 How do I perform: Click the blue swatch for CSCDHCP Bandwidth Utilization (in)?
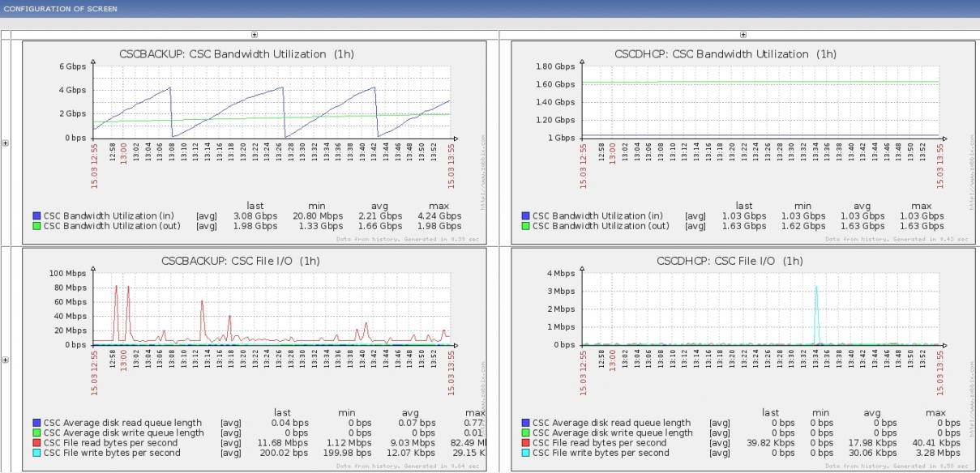[526, 216]
